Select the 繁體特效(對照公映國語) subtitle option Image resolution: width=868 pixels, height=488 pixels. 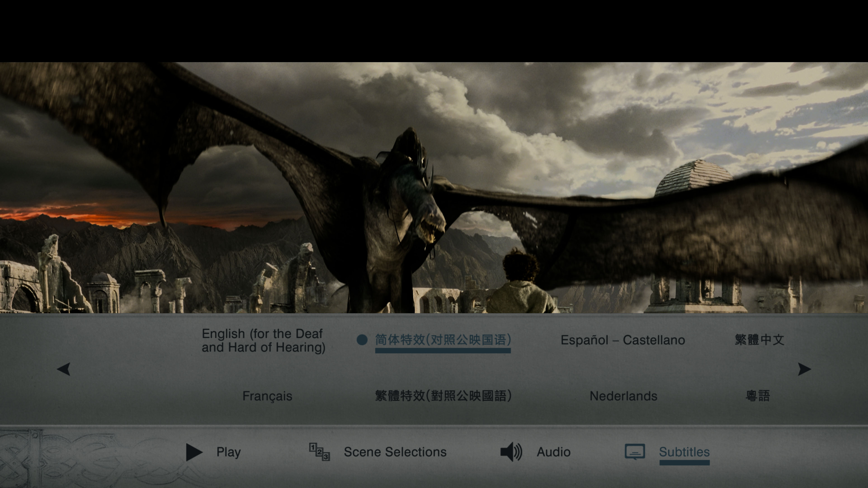click(443, 396)
